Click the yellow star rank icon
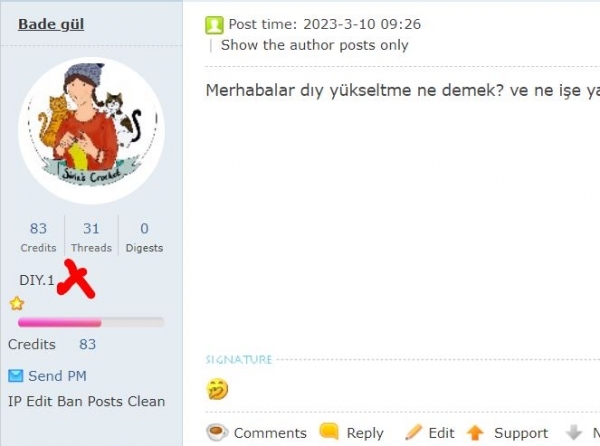This screenshot has width=600, height=446. tap(17, 304)
